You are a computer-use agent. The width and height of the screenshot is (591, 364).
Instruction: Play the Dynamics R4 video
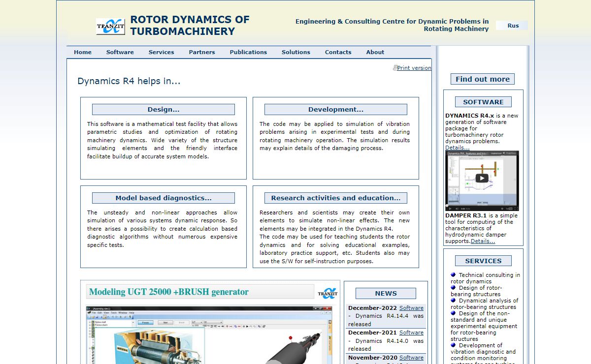(x=482, y=178)
